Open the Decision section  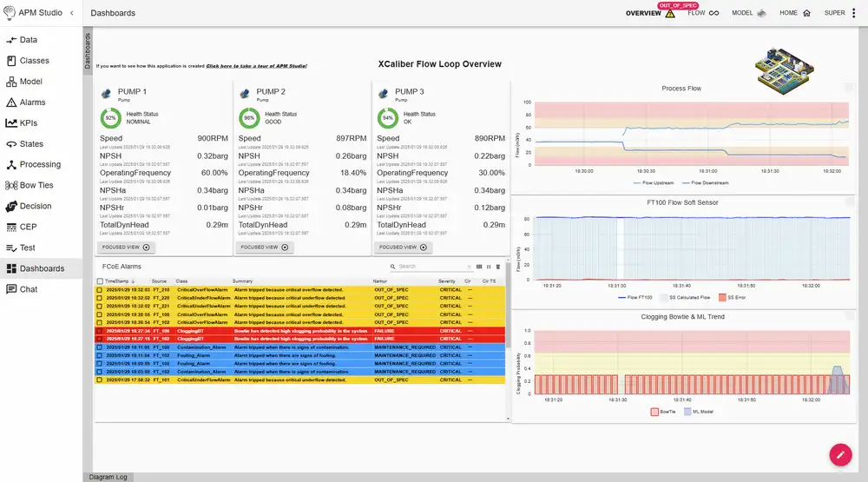(29, 206)
